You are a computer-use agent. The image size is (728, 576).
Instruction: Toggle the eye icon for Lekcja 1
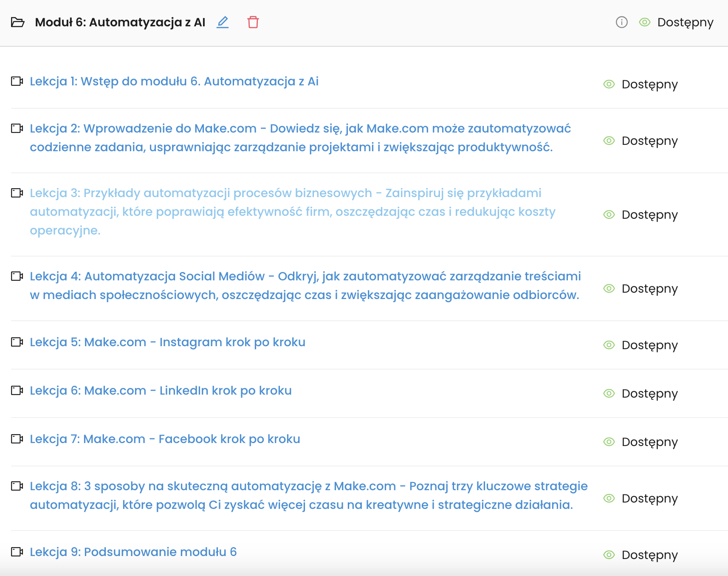[x=609, y=84]
